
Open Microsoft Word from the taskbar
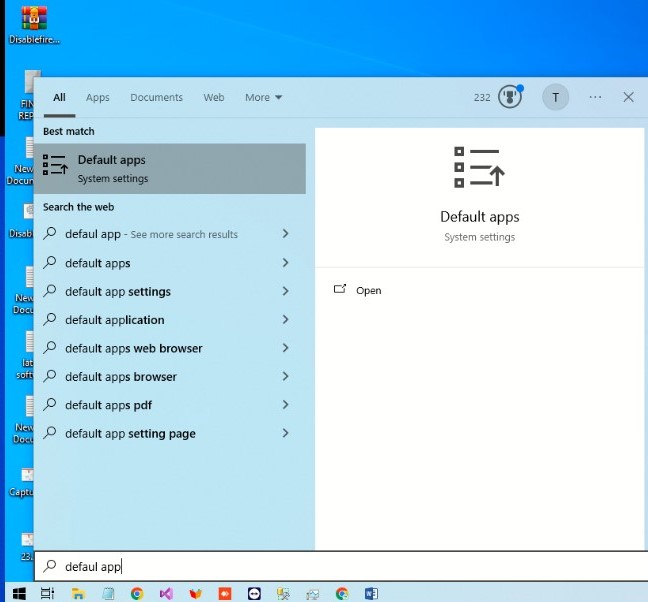click(x=371, y=593)
